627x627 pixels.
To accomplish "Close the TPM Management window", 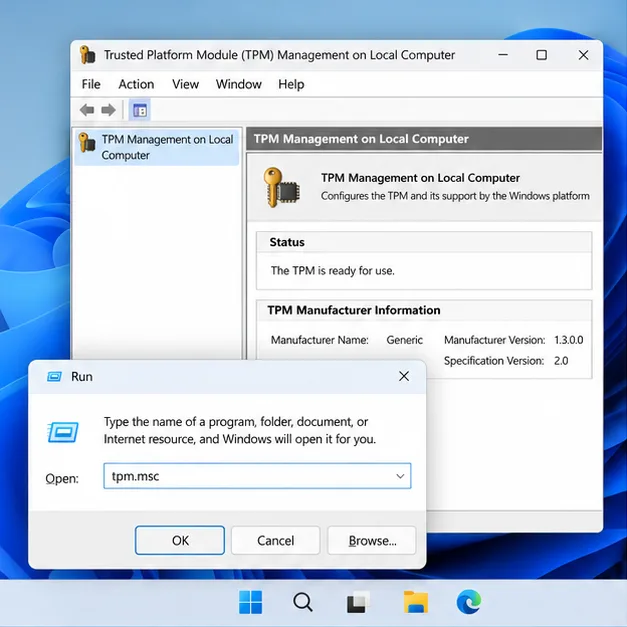I will point(583,55).
